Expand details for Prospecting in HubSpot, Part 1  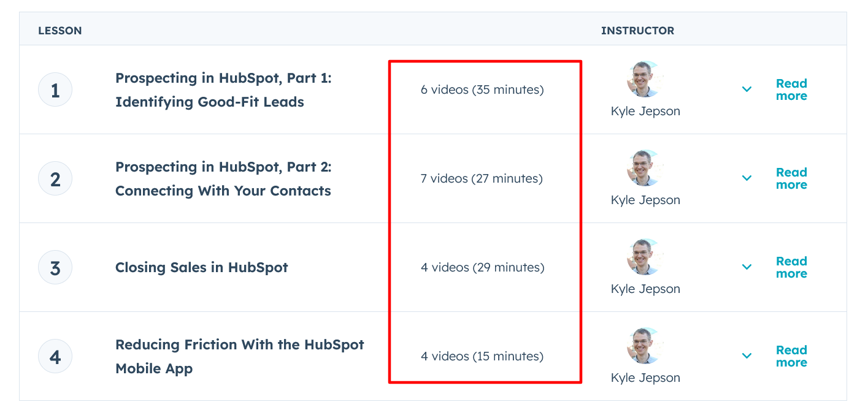[747, 89]
